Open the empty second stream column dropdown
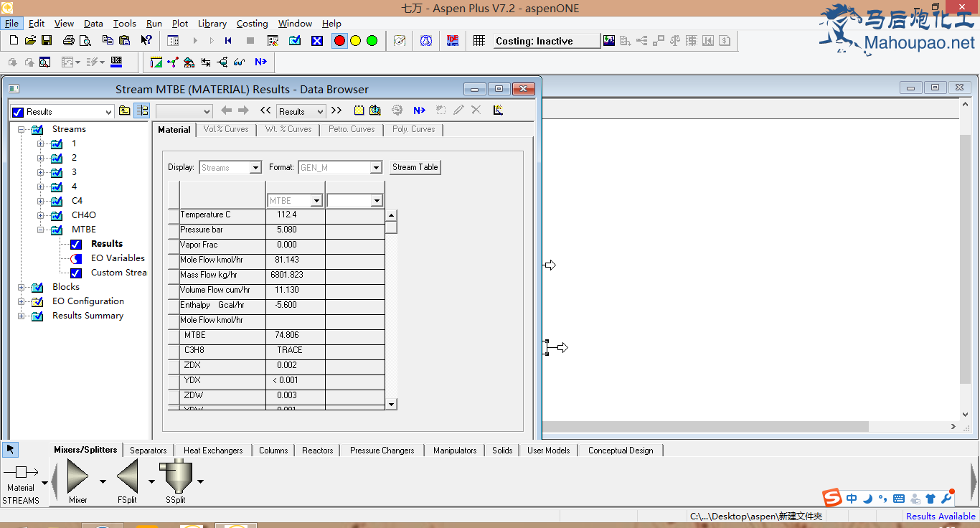 click(x=377, y=201)
